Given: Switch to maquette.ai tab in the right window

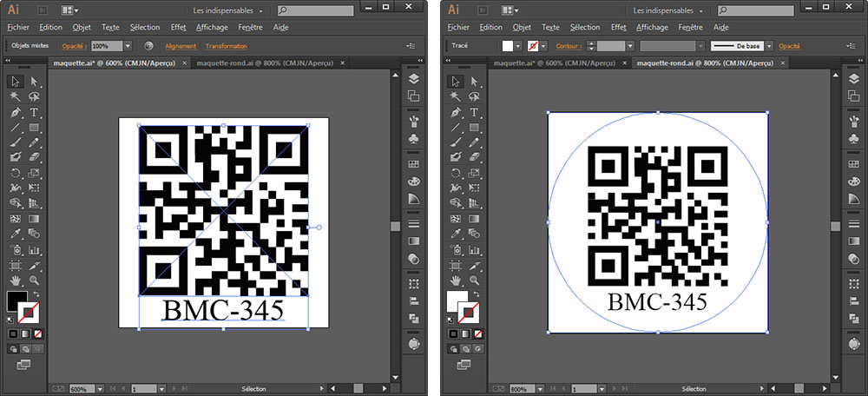Looking at the screenshot, I should 555,63.
